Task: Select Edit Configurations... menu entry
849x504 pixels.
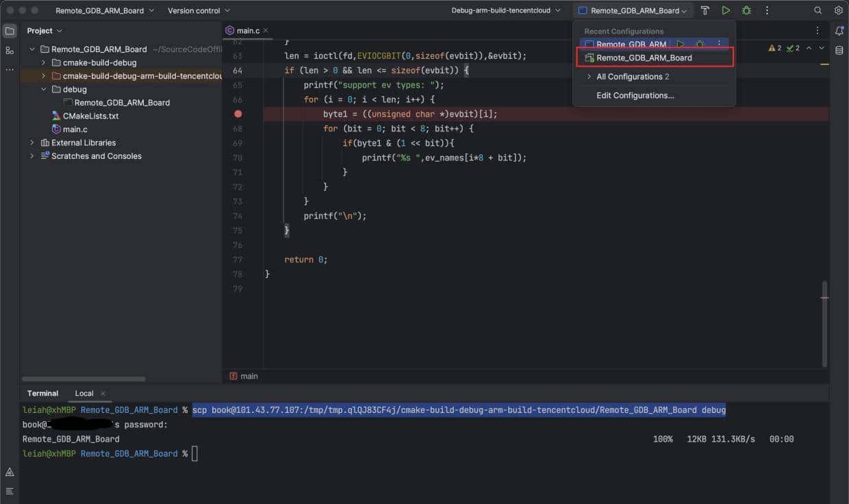Action: pos(635,95)
